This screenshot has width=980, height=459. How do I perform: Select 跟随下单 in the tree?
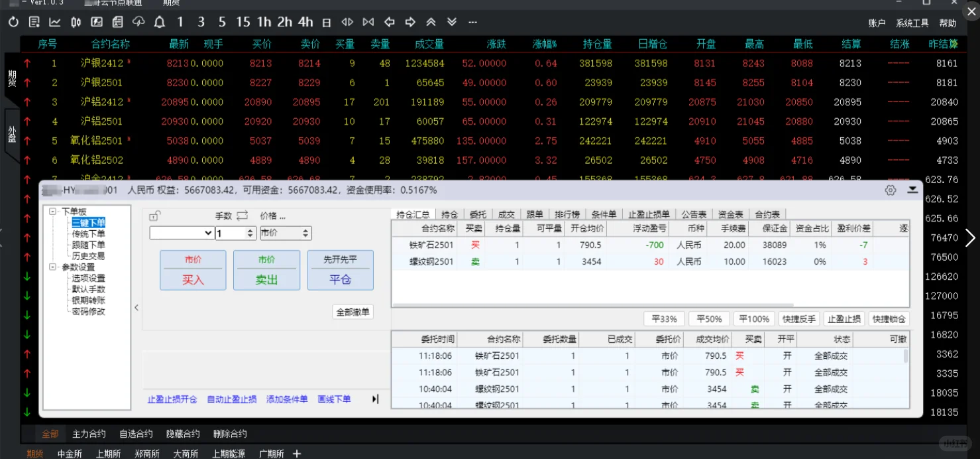click(88, 245)
